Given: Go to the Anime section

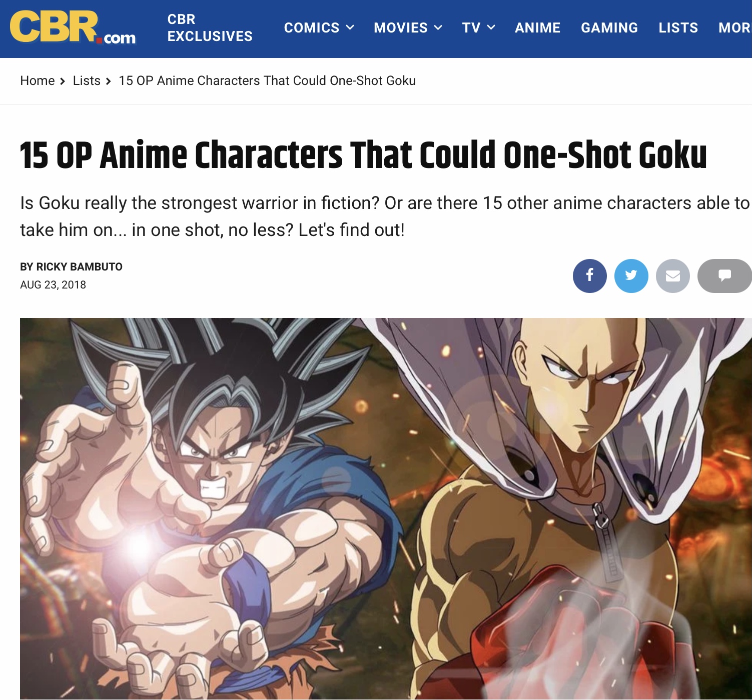Looking at the screenshot, I should click(x=537, y=27).
